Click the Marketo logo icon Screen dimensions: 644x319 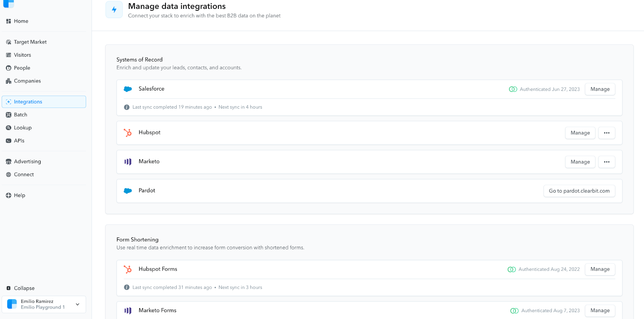coord(128,162)
